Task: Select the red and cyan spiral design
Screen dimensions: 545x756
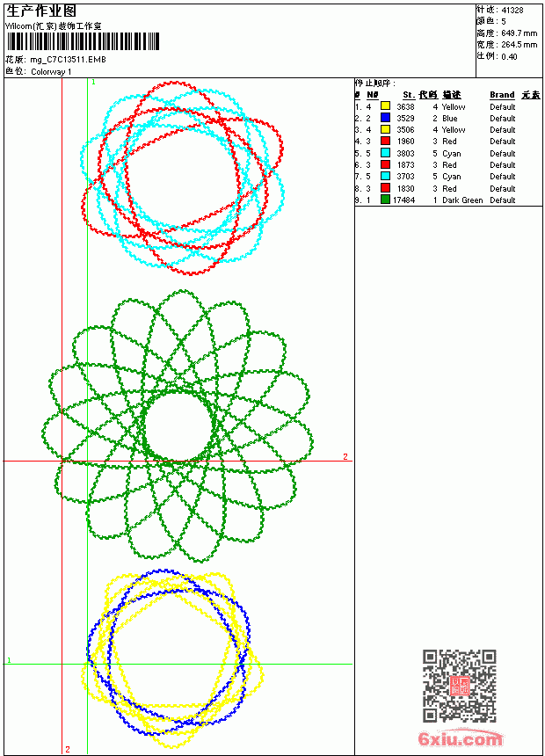Action: [x=183, y=178]
